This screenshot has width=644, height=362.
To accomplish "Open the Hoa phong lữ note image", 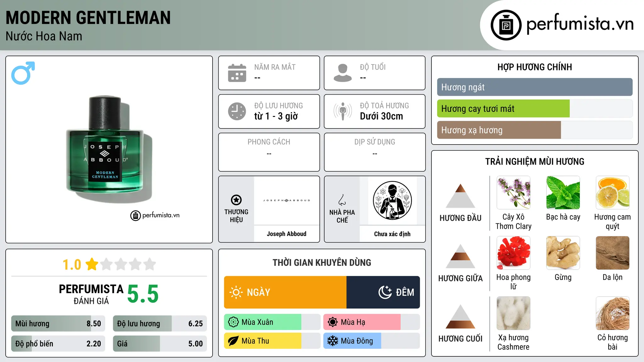I will (x=514, y=253).
